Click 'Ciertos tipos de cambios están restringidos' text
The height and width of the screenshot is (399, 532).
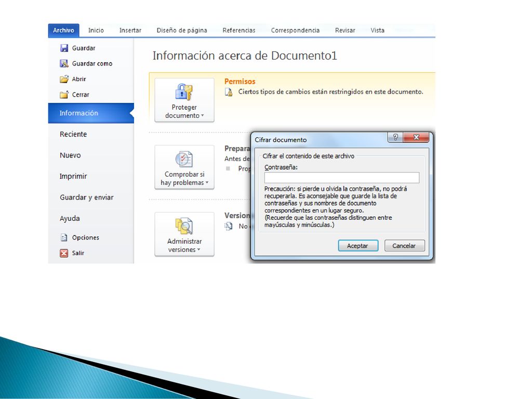[330, 91]
